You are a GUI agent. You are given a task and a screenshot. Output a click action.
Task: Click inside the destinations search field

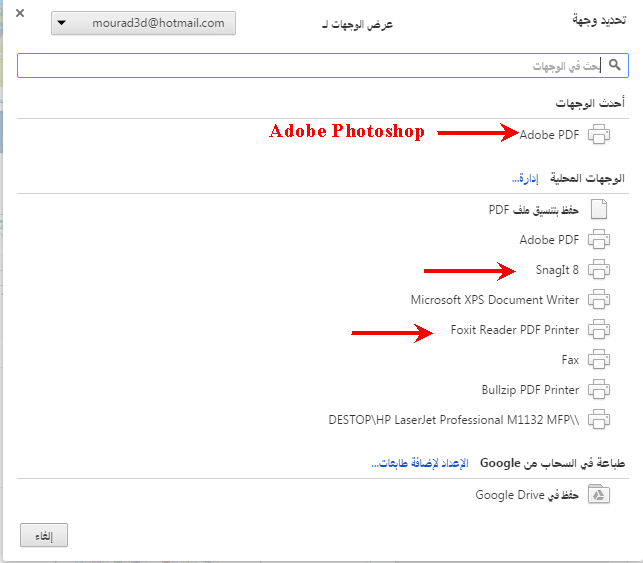pos(323,65)
